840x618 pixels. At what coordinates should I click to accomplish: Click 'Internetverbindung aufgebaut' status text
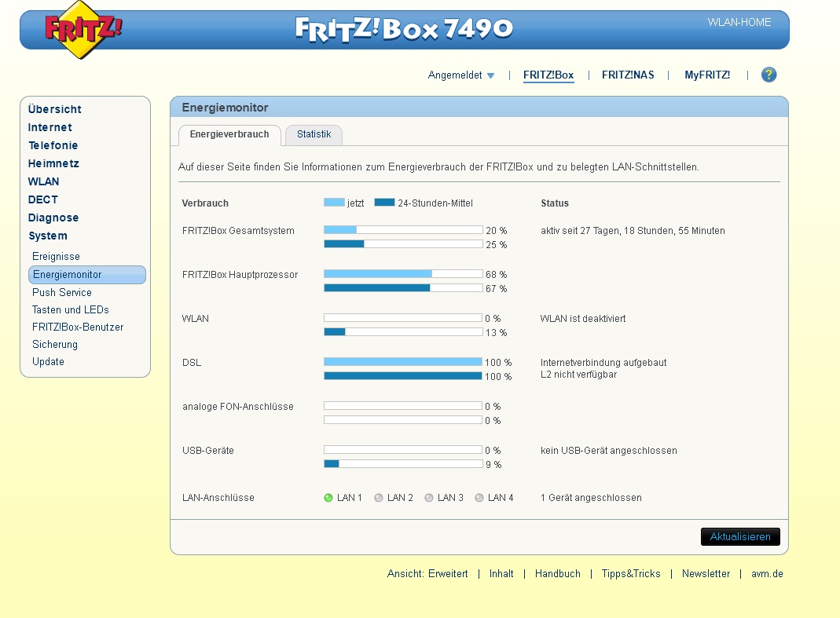[603, 363]
